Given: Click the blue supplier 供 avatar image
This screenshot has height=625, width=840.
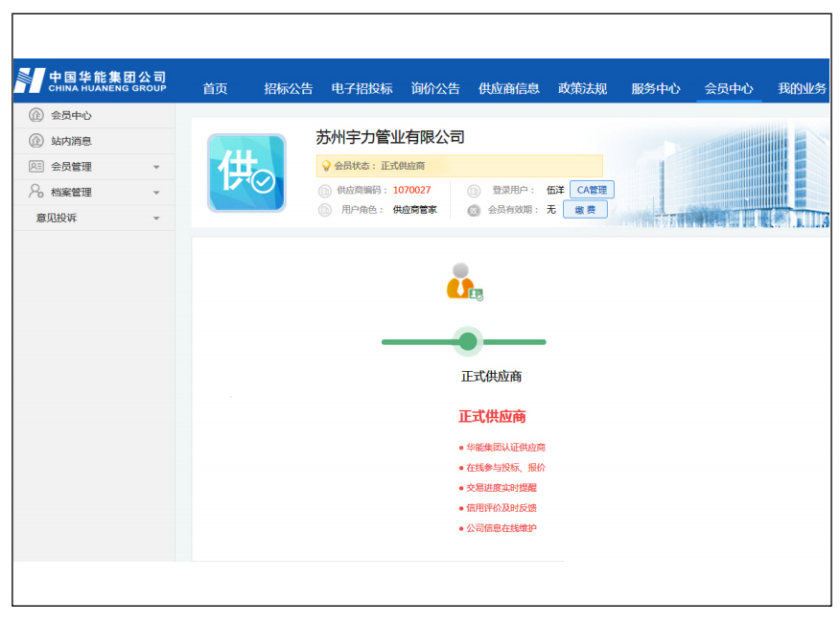Looking at the screenshot, I should click(x=246, y=173).
